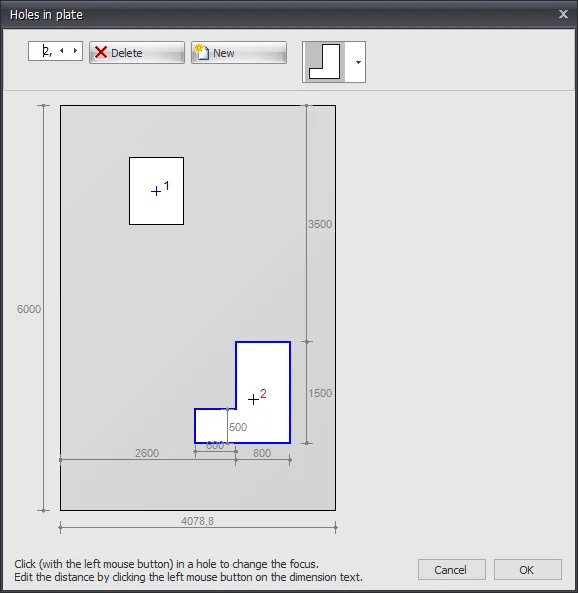Screen dimensions: 578x593
Task: Click the Cancel button
Action: click(452, 570)
